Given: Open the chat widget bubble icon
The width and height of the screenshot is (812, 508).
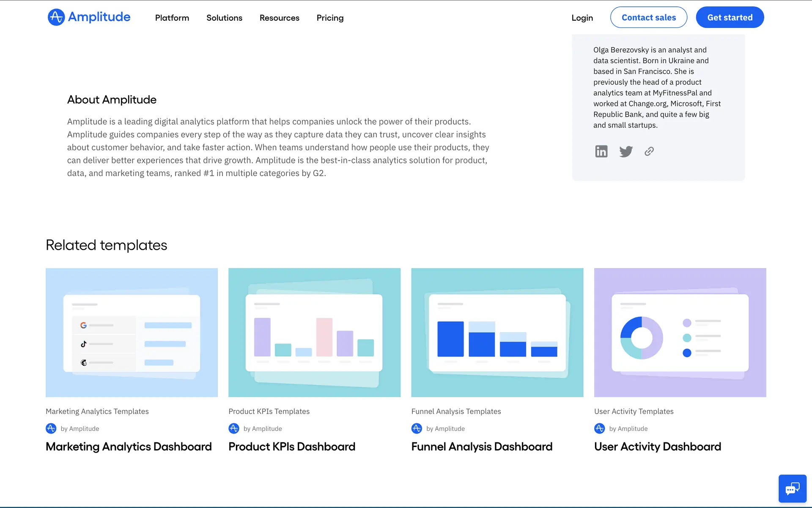Looking at the screenshot, I should 792,489.
